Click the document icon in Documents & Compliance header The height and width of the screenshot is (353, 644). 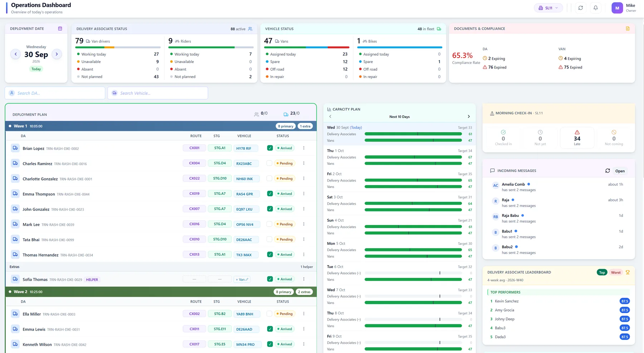(x=628, y=29)
